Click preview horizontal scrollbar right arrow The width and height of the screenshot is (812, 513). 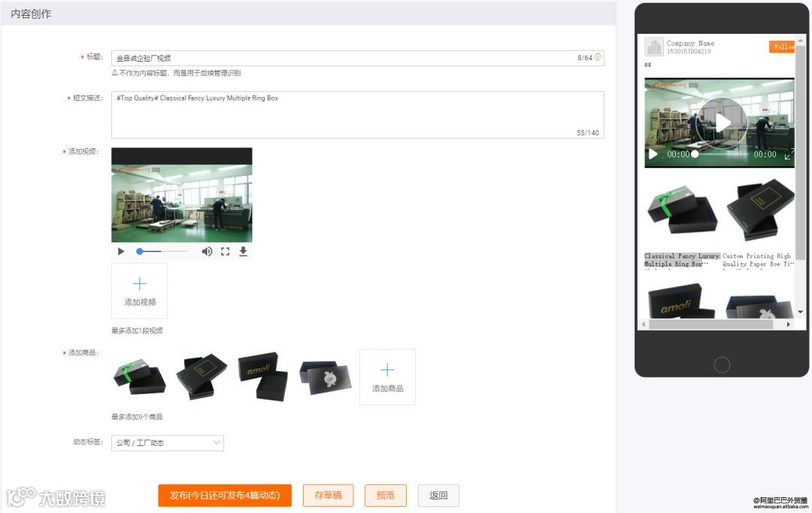click(x=788, y=324)
